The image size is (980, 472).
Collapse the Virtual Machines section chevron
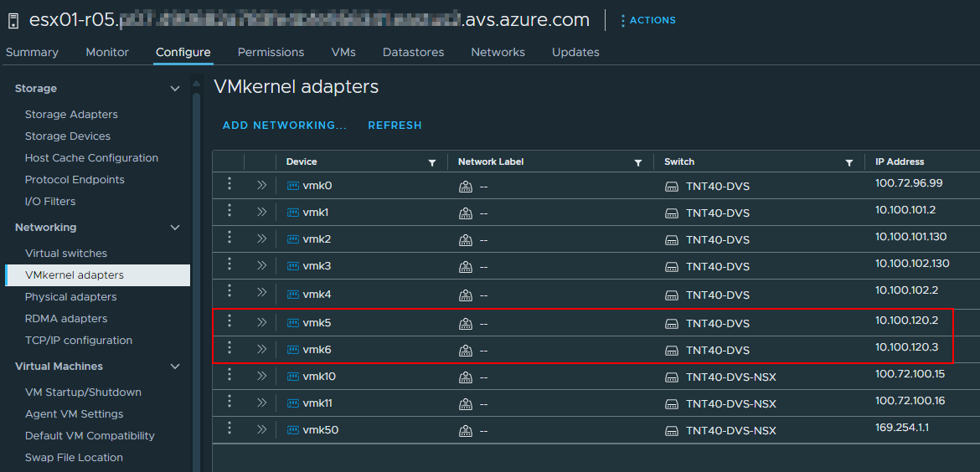pyautogui.click(x=175, y=367)
